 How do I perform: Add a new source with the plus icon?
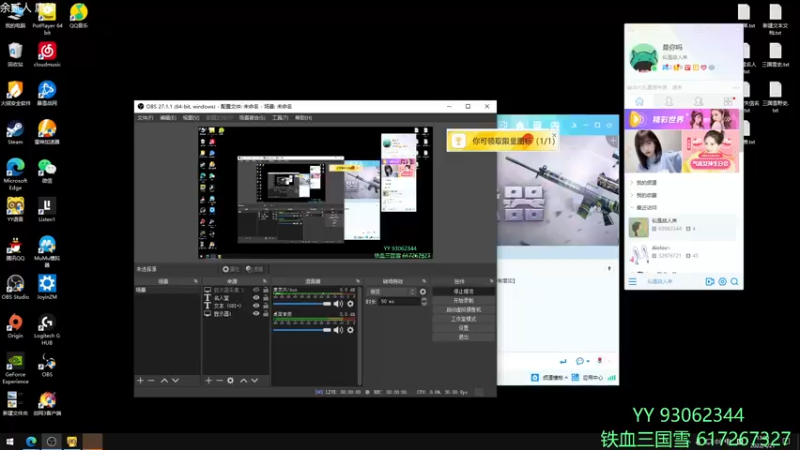click(208, 381)
